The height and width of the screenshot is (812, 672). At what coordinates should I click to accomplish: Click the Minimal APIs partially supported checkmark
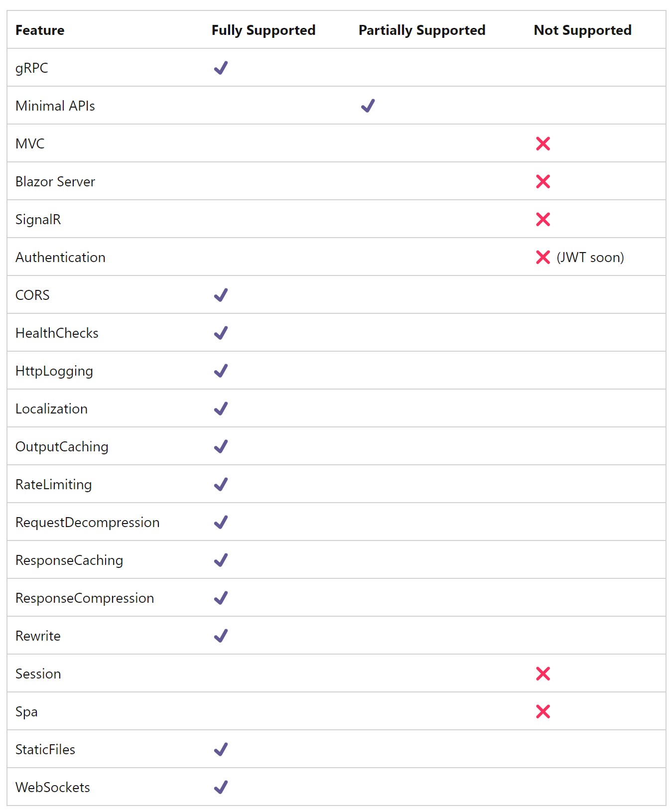[368, 106]
